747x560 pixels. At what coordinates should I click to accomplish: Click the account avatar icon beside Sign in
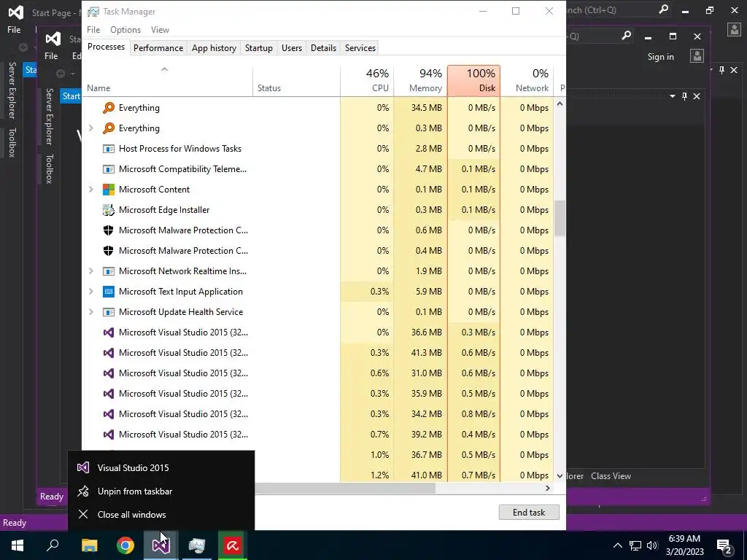tap(697, 56)
